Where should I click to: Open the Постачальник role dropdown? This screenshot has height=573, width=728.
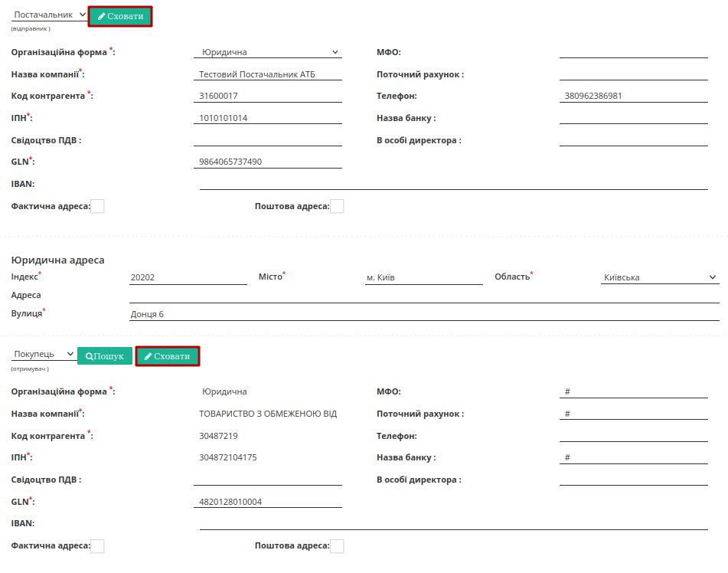(x=49, y=15)
